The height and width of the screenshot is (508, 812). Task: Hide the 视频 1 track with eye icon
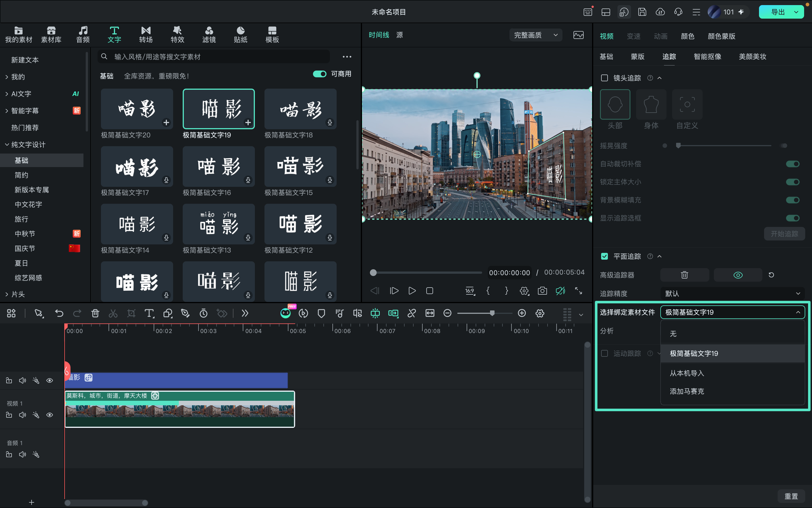50,415
